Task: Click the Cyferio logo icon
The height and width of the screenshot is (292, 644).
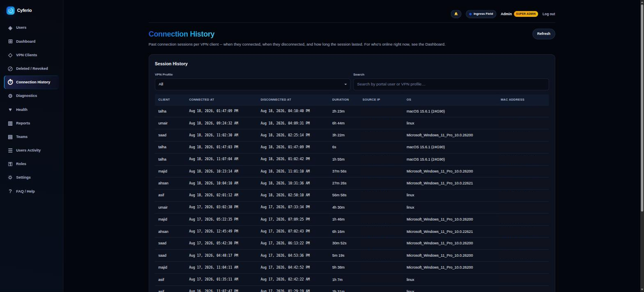Action: (x=11, y=11)
